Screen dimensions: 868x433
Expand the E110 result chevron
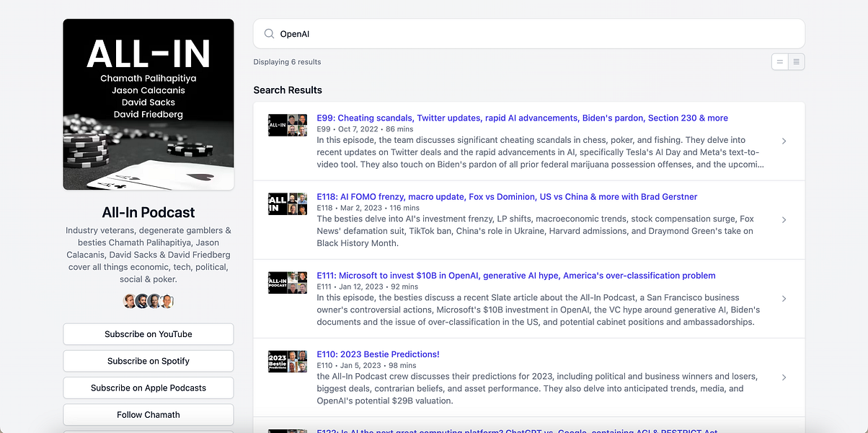(x=784, y=377)
